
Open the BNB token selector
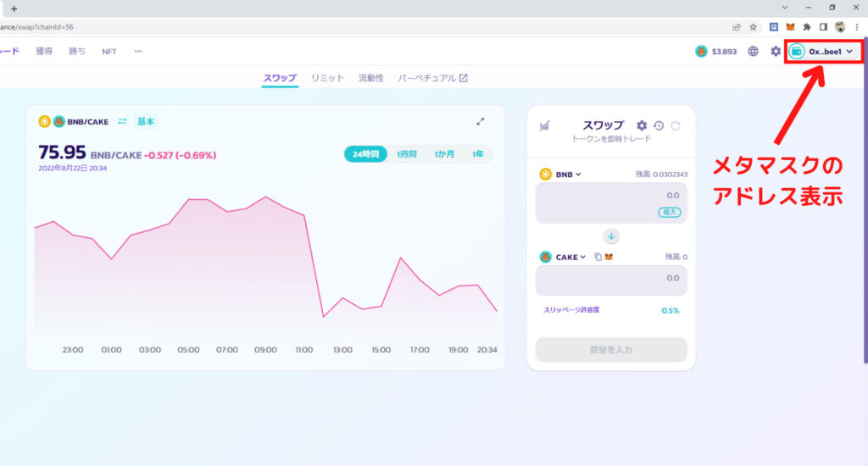(561, 175)
